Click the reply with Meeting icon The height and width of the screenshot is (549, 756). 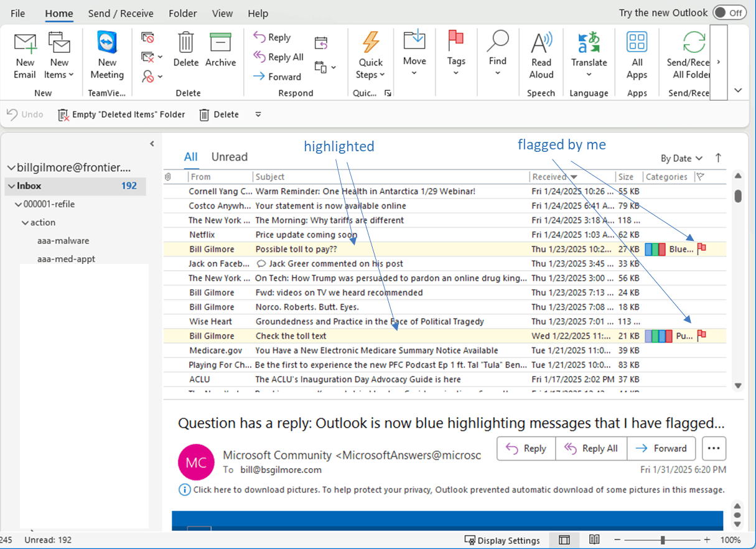coord(321,43)
